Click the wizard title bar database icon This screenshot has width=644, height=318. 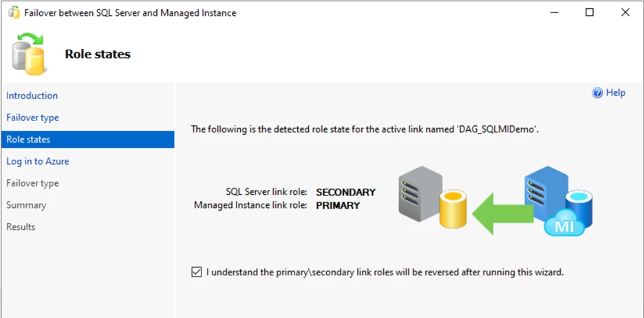[x=13, y=12]
